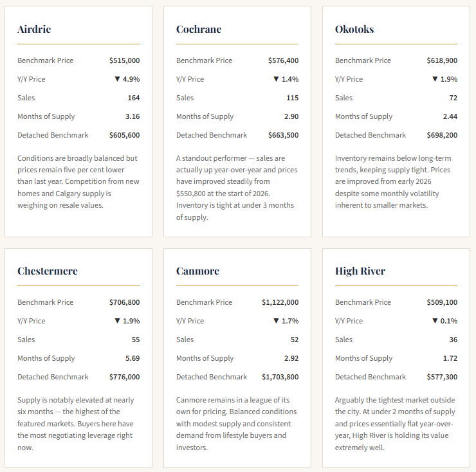Click the down arrow beside Airdrie 4.9%

(x=118, y=79)
